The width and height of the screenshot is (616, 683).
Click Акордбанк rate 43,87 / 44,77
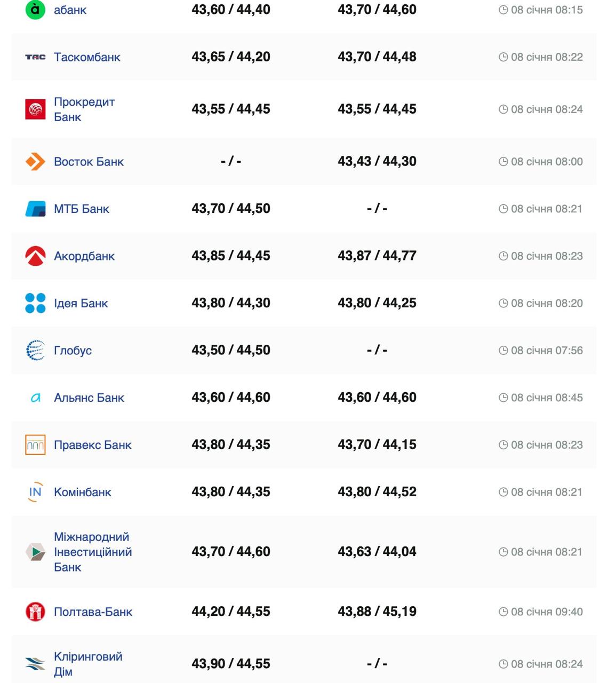pos(377,256)
